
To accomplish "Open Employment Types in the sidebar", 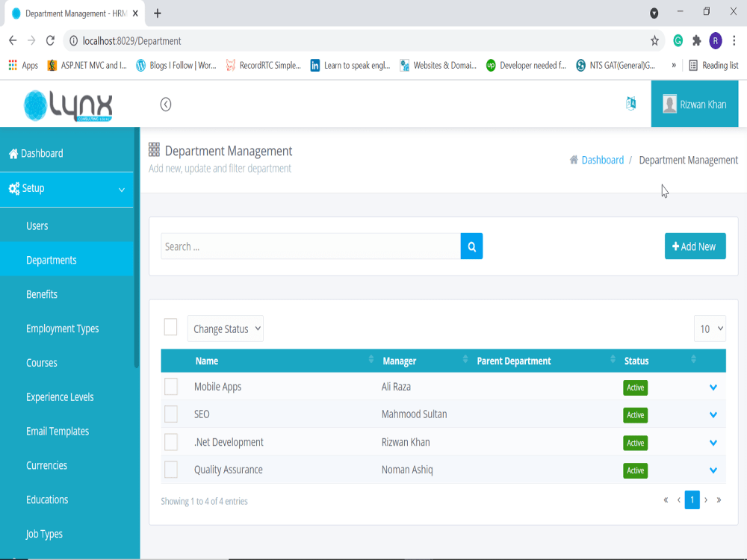I will pyautogui.click(x=66, y=329).
